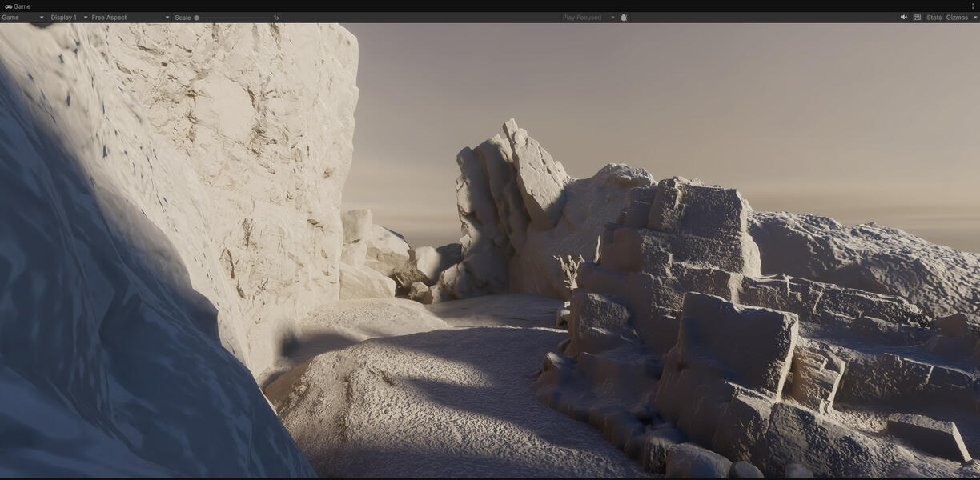Open the Display 1 display selector
The image size is (980, 480).
64,17
